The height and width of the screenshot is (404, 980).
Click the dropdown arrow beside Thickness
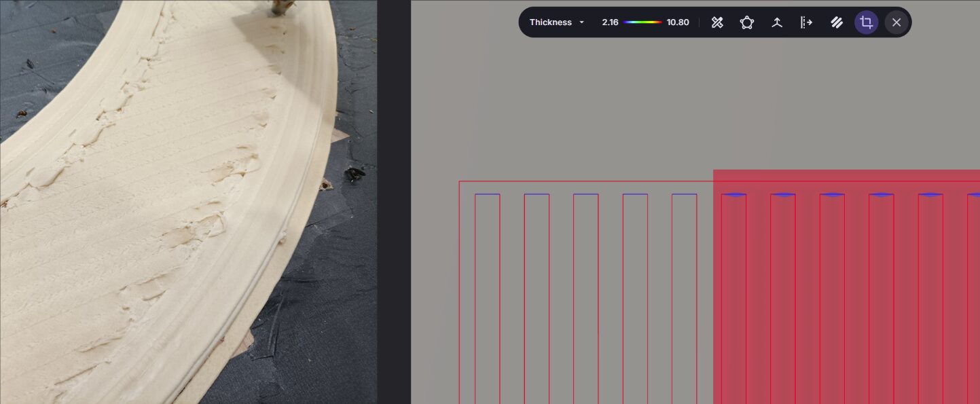click(582, 22)
